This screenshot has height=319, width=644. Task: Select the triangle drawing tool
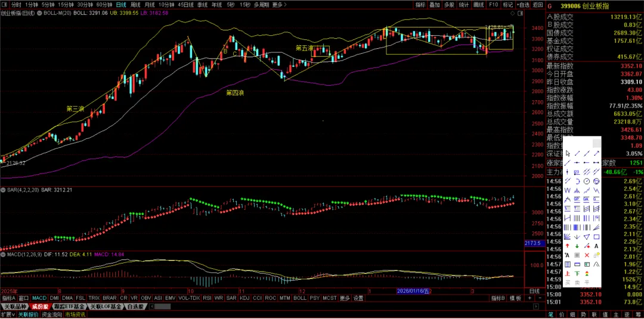(587, 237)
